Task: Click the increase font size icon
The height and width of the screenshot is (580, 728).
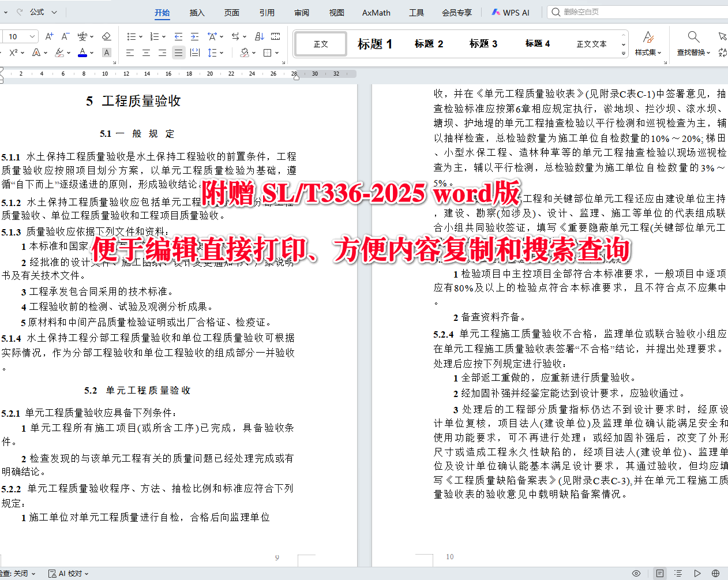Action: [49, 36]
